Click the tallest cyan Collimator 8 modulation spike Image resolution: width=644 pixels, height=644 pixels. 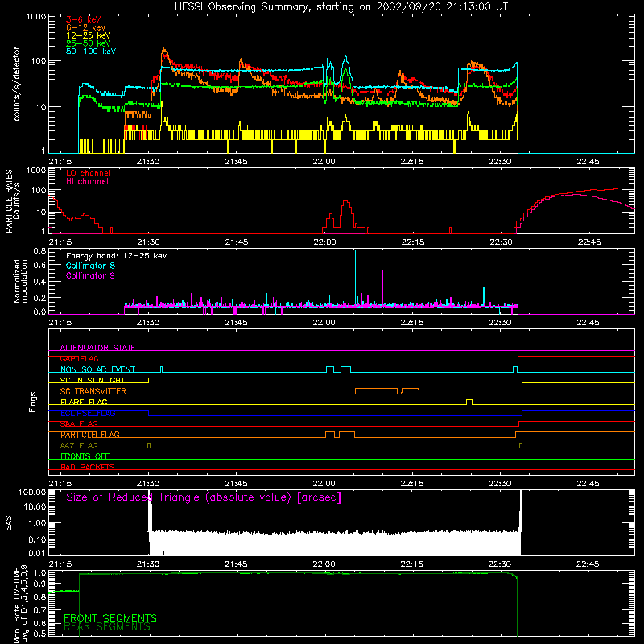point(355,278)
